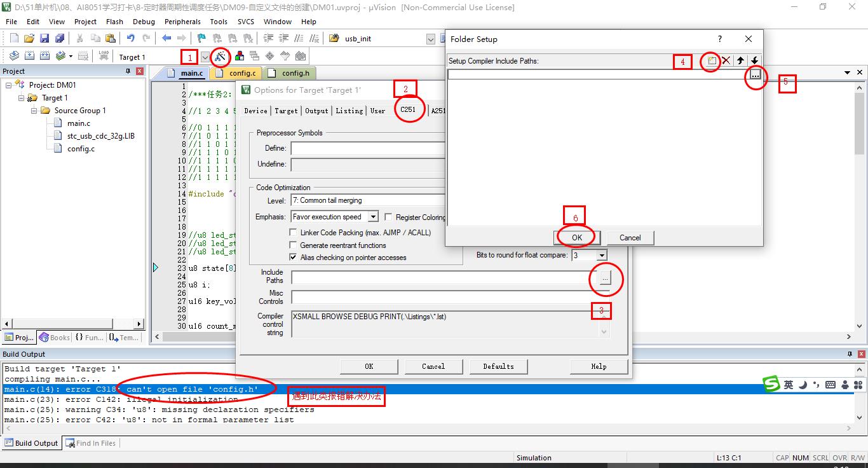This screenshot has height=468, width=868.
Task: Open Include Paths browse button
Action: (605, 278)
